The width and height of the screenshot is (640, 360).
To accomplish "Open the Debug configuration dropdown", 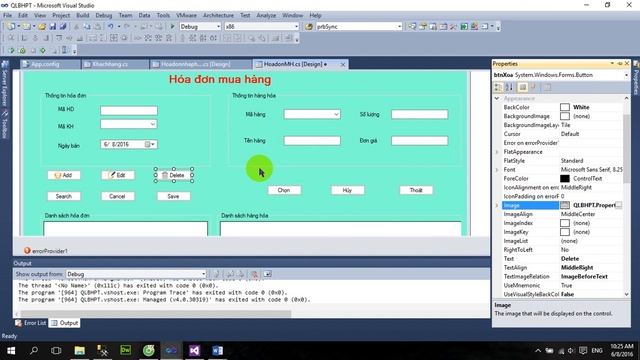I will point(218,27).
